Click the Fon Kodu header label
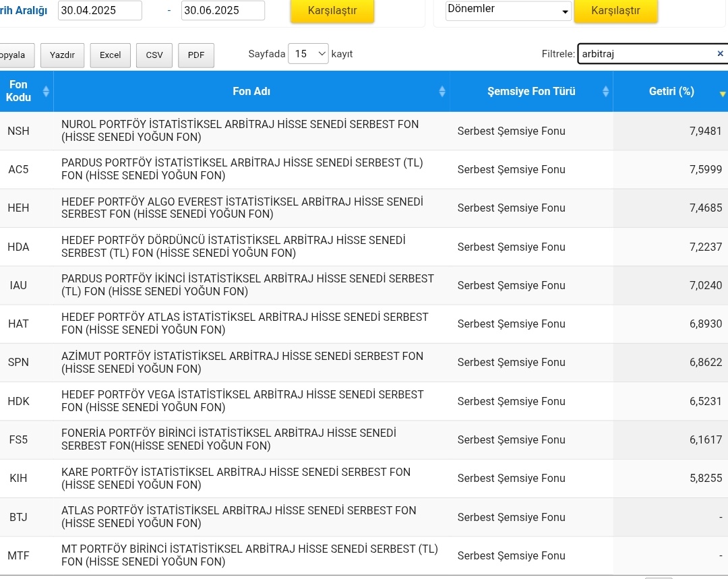Viewport: 728px width, 579px height. [x=19, y=91]
